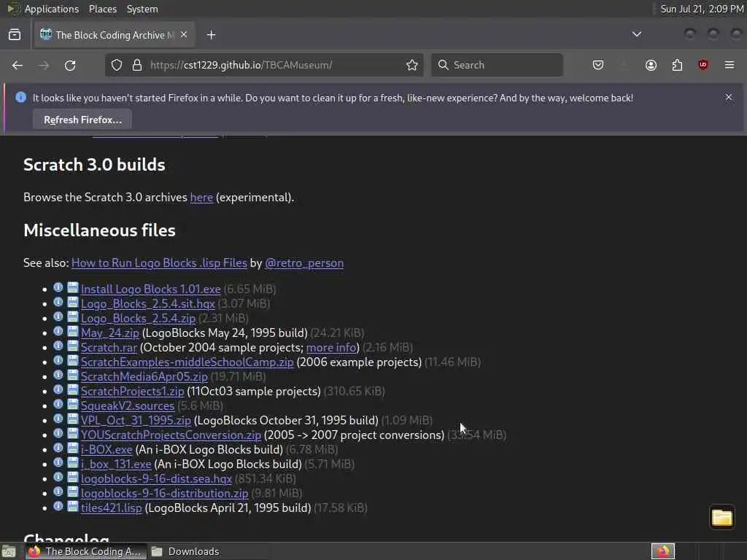The width and height of the screenshot is (747, 560).
Task: Click the Search box in the toolbar
Action: [x=497, y=65]
